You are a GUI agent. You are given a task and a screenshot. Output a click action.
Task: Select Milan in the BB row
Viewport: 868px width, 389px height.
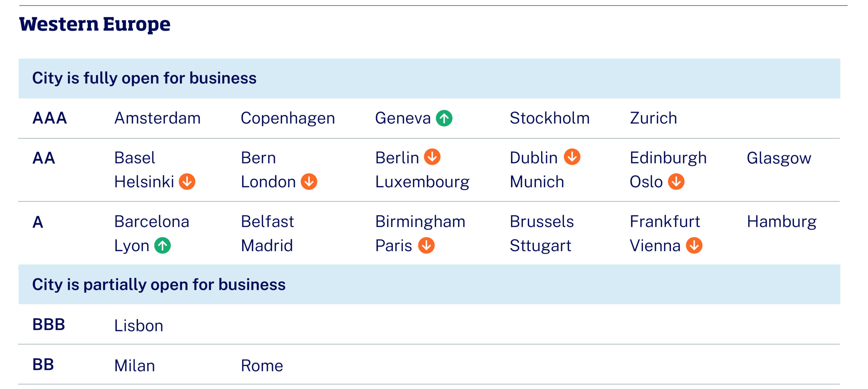[135, 366]
